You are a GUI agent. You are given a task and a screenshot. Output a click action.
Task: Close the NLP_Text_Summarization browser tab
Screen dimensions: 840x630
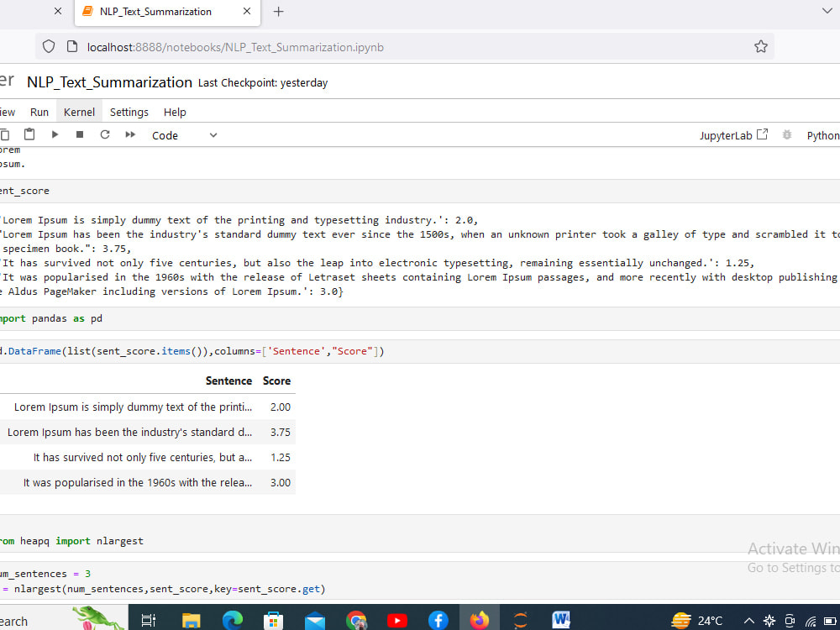(x=247, y=11)
